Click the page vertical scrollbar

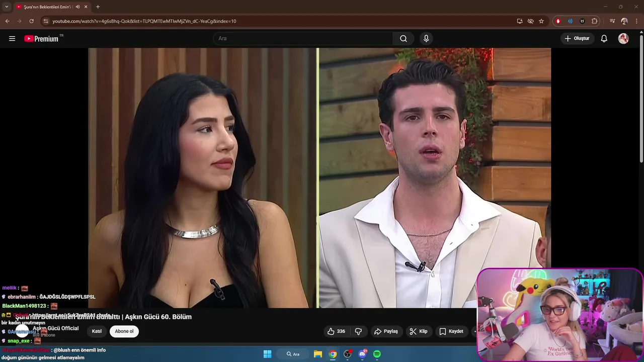[x=641, y=98]
